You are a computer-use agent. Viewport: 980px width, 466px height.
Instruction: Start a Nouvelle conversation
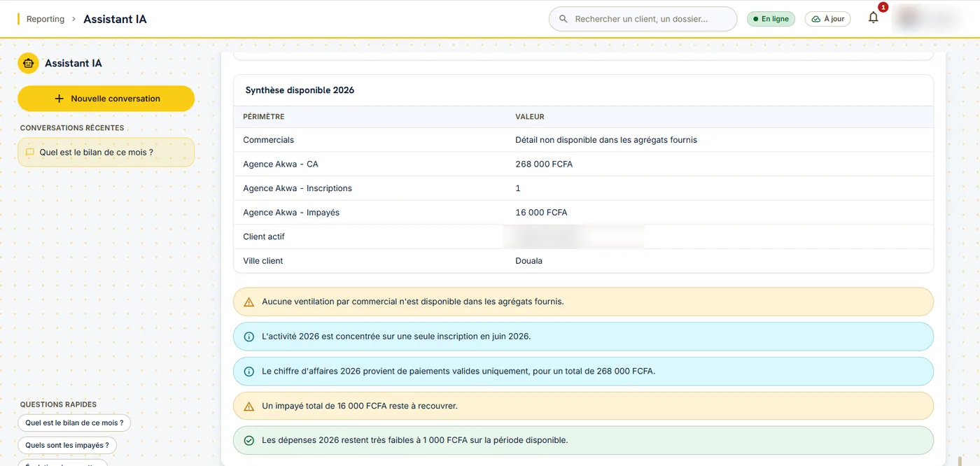pos(106,99)
